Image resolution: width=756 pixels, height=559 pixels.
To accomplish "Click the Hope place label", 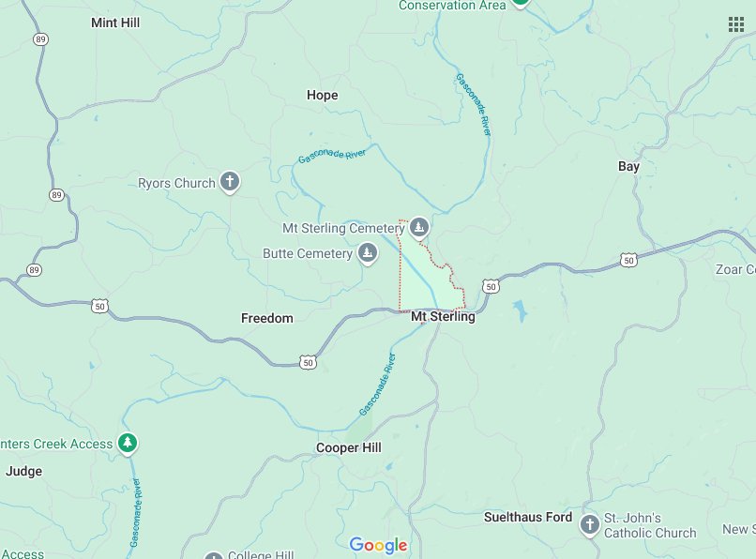I will point(322,95).
